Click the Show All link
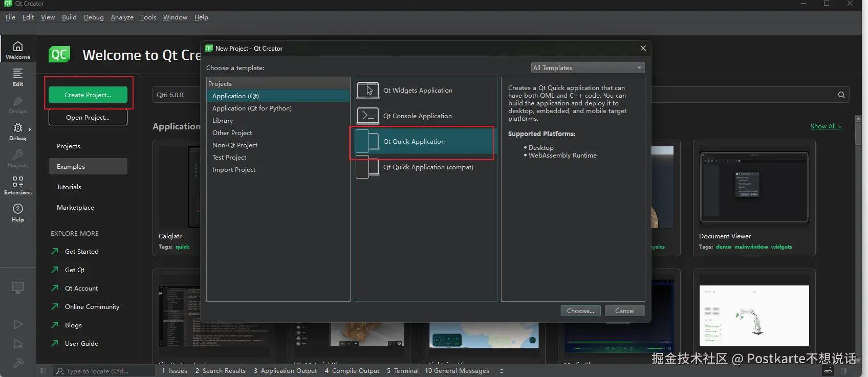 point(826,126)
